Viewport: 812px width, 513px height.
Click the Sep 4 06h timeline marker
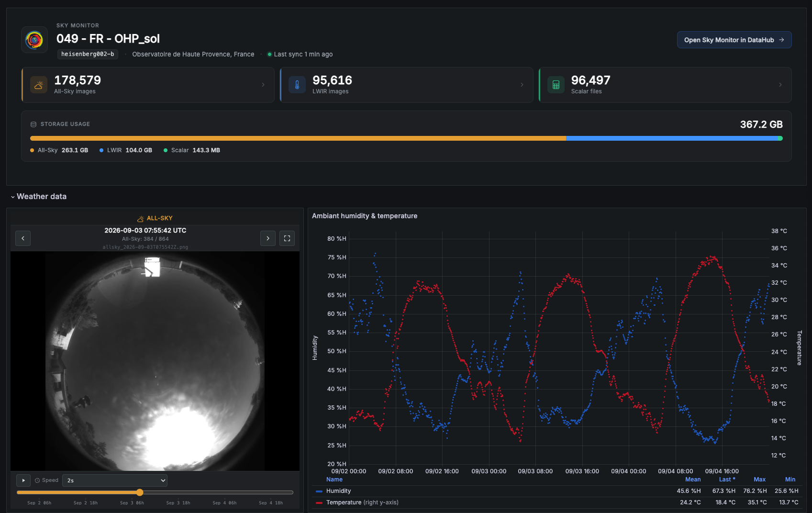(x=224, y=503)
